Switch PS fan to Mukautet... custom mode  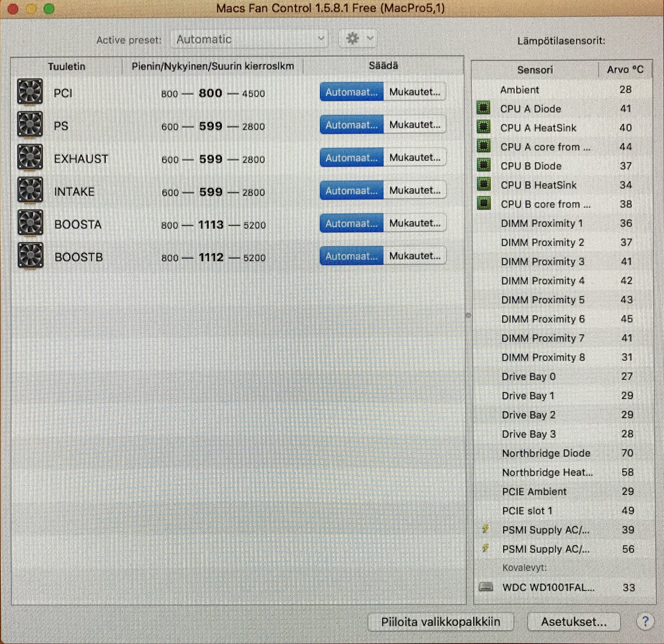[x=415, y=125]
